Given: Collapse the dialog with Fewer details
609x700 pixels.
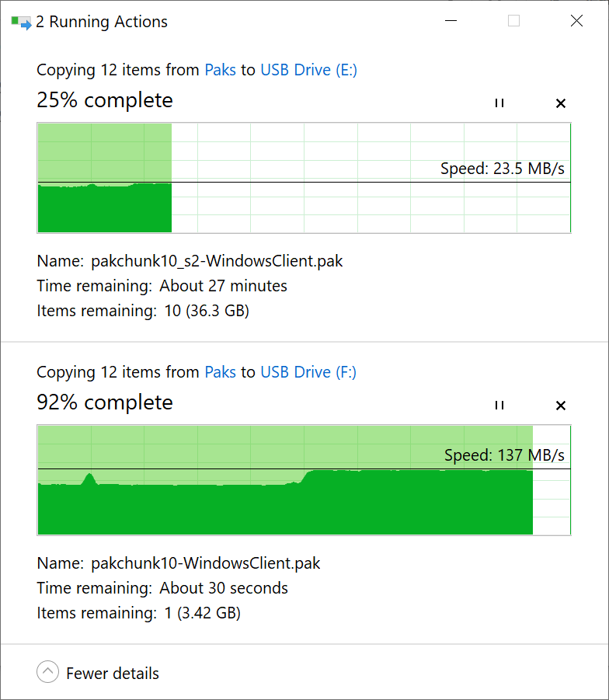Looking at the screenshot, I should point(48,673).
